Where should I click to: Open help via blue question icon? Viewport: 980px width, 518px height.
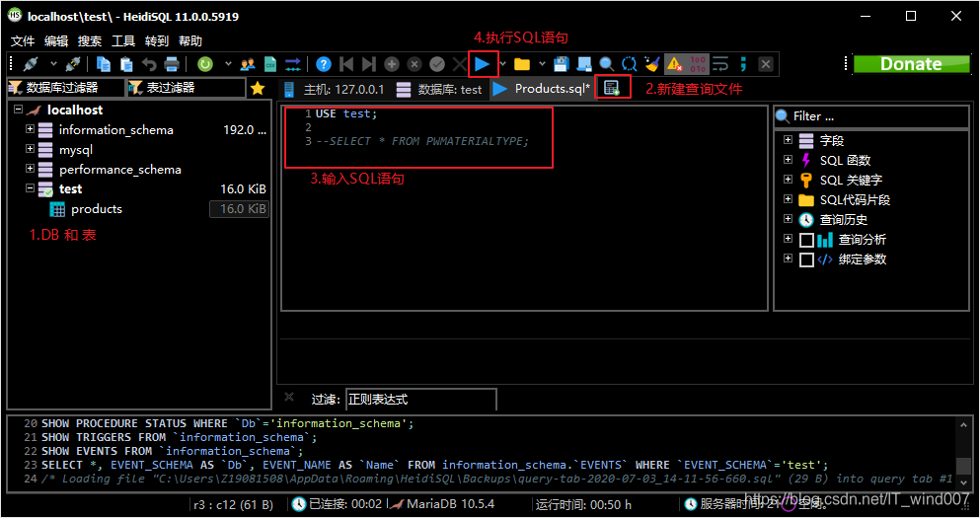tap(323, 64)
